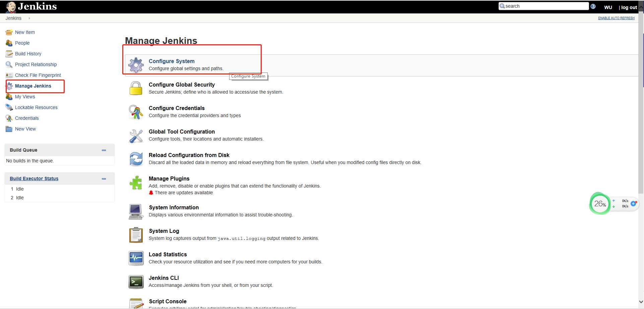
Task: Click the System Log clipboard icon
Action: pyautogui.click(x=136, y=235)
